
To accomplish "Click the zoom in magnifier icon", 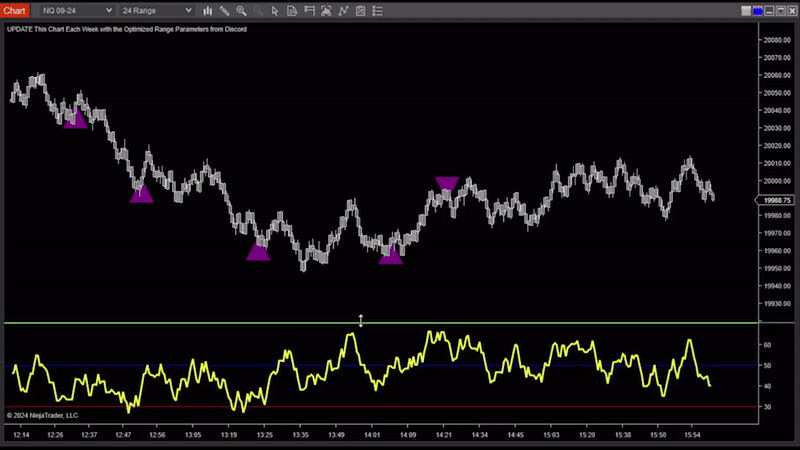I will point(242,10).
